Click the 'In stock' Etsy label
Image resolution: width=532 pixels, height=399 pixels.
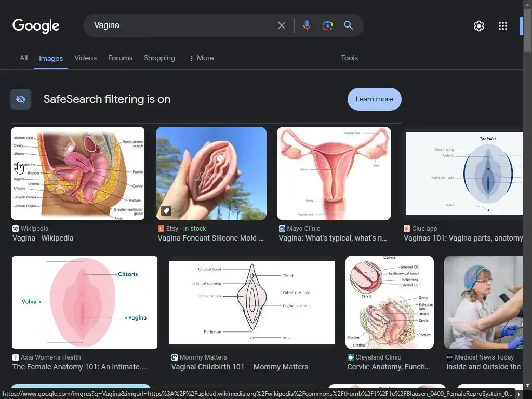194,229
